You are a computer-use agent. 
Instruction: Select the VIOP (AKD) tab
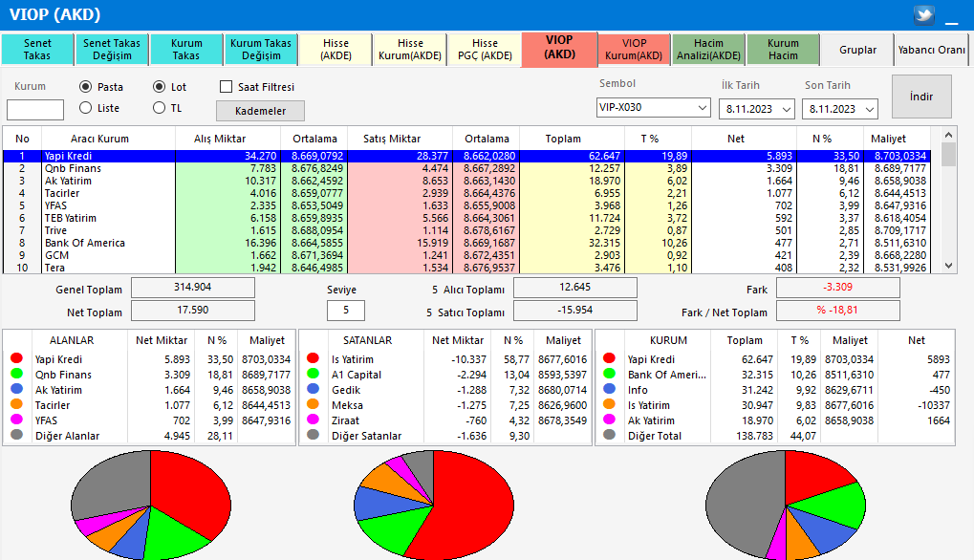[x=560, y=49]
